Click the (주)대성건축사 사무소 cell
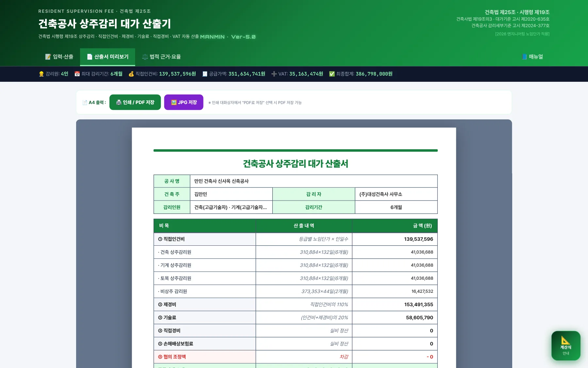 pyautogui.click(x=396, y=194)
